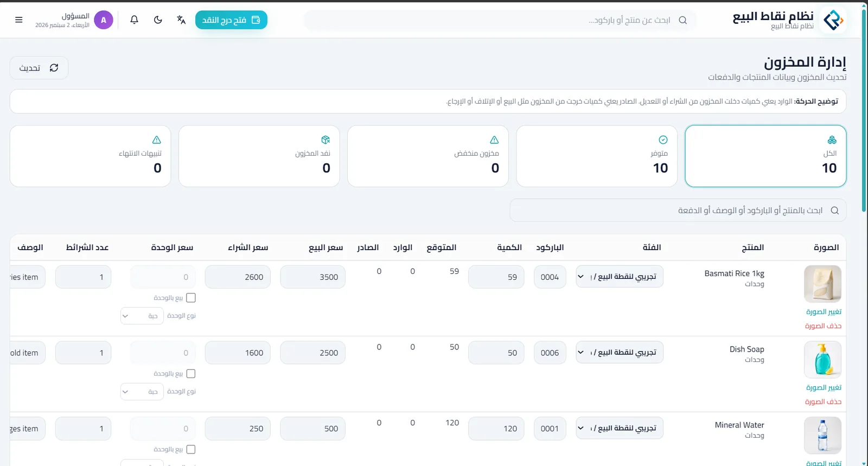Screen dimensions: 868x466
Task: Click the POS logo icon
Action: (833, 20)
